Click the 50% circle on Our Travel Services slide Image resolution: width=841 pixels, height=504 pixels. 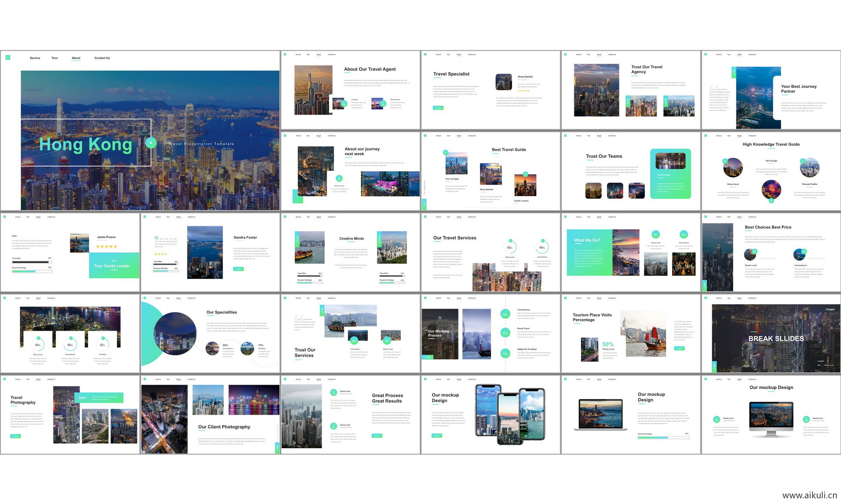click(x=510, y=248)
